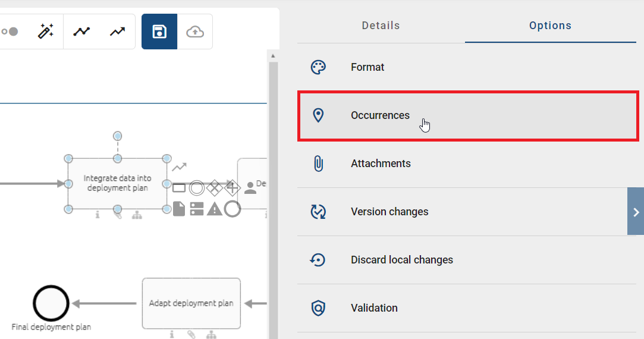This screenshot has height=339, width=644.
Task: Click the connector arrow icon above the palette
Action: 179,167
